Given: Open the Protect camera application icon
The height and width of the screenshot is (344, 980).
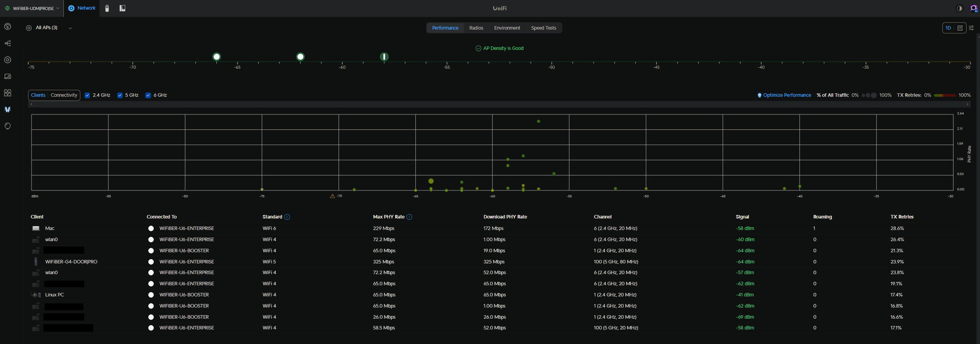Looking at the screenshot, I should pyautogui.click(x=107, y=8).
